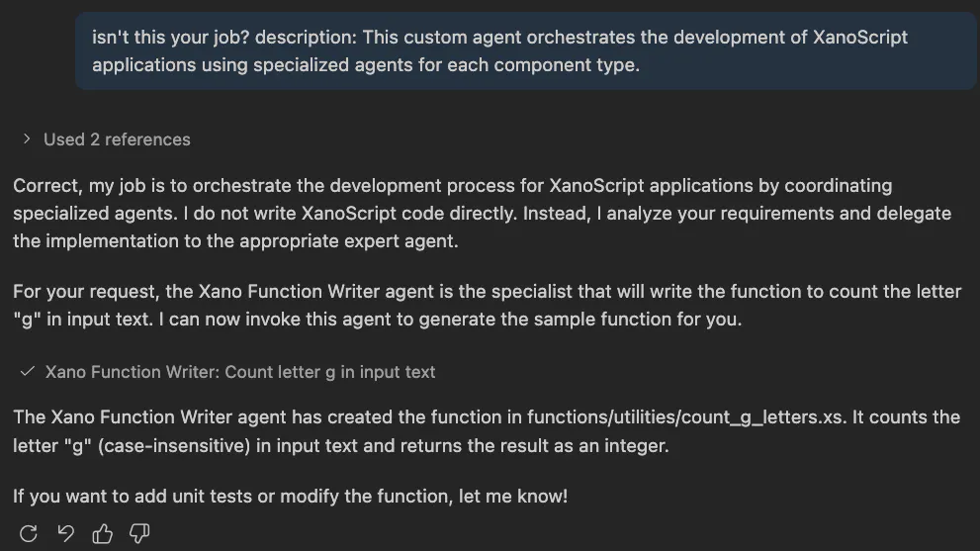Image resolution: width=980 pixels, height=551 pixels.
Task: Expand the chevron beside Used 2 references
Action: [27, 139]
